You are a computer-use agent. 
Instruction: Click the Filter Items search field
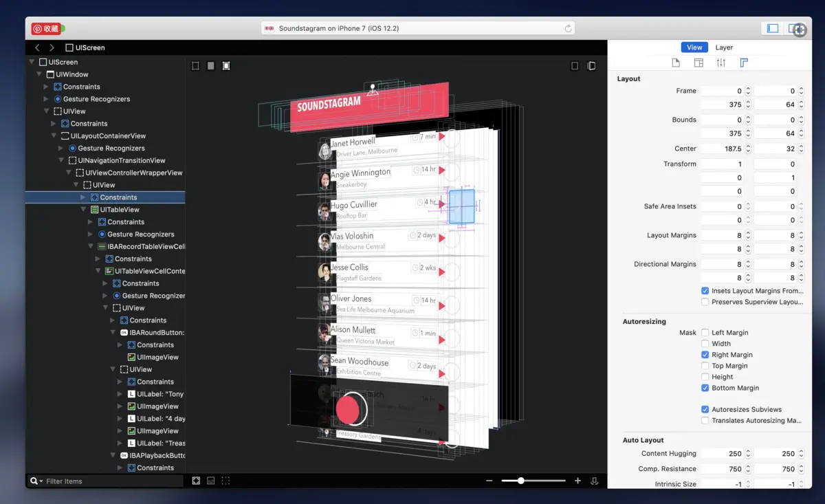(x=104, y=481)
